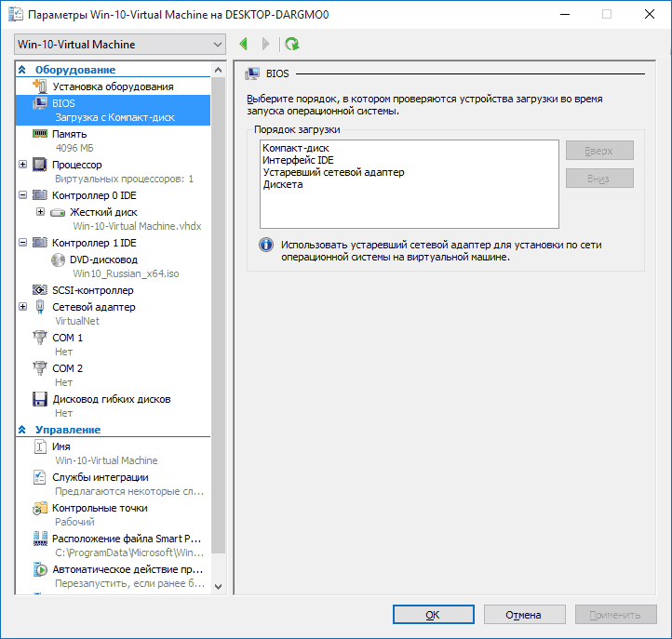Click the DVD-дисковод disc icon
Screen dimensions: 672x639
tap(59, 260)
